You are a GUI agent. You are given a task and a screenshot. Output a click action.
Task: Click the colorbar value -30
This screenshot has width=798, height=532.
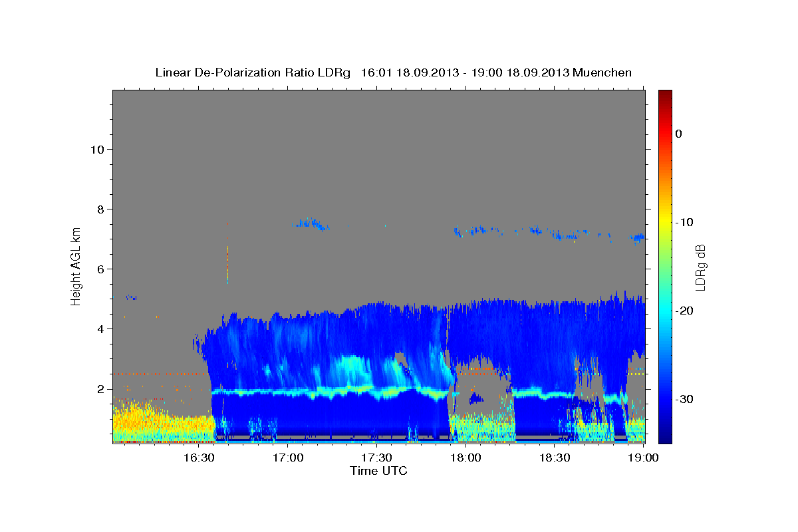point(685,399)
